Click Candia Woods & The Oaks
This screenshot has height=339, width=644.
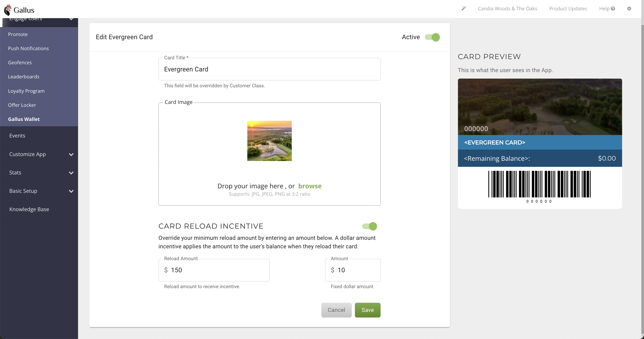point(508,9)
